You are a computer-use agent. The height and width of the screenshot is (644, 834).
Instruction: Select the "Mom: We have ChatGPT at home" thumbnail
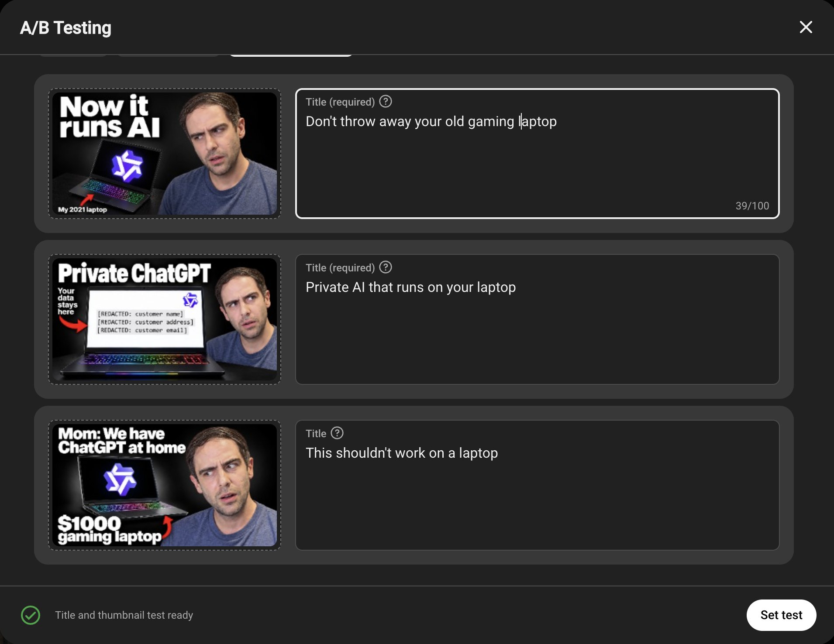[165, 485]
